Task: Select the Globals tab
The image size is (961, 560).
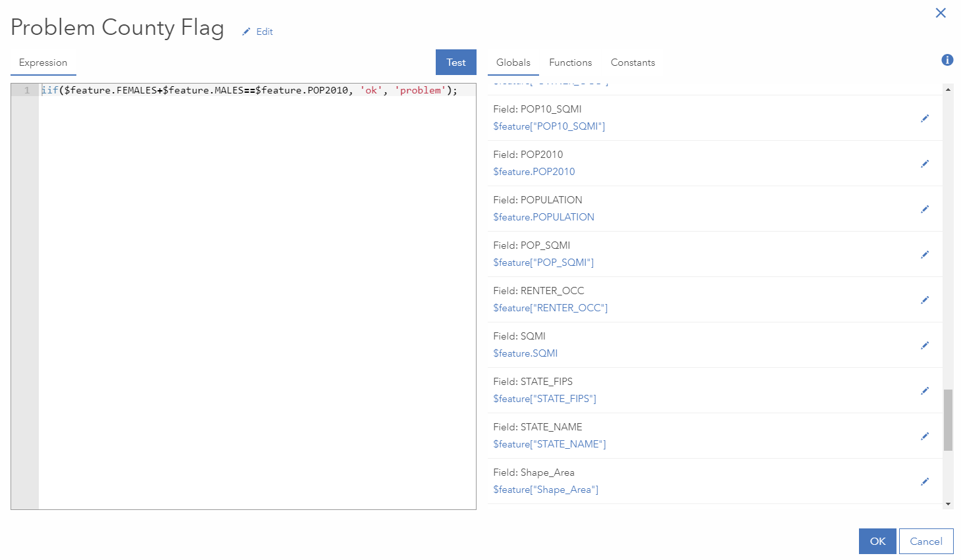Action: pos(513,63)
